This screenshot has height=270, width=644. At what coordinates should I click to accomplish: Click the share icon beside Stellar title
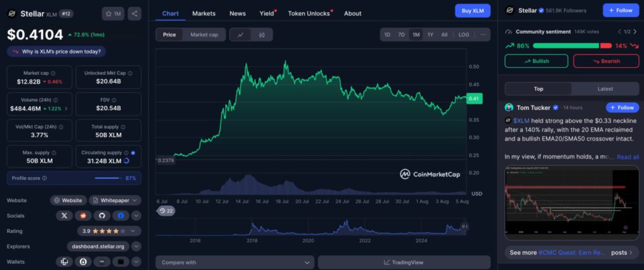click(134, 13)
